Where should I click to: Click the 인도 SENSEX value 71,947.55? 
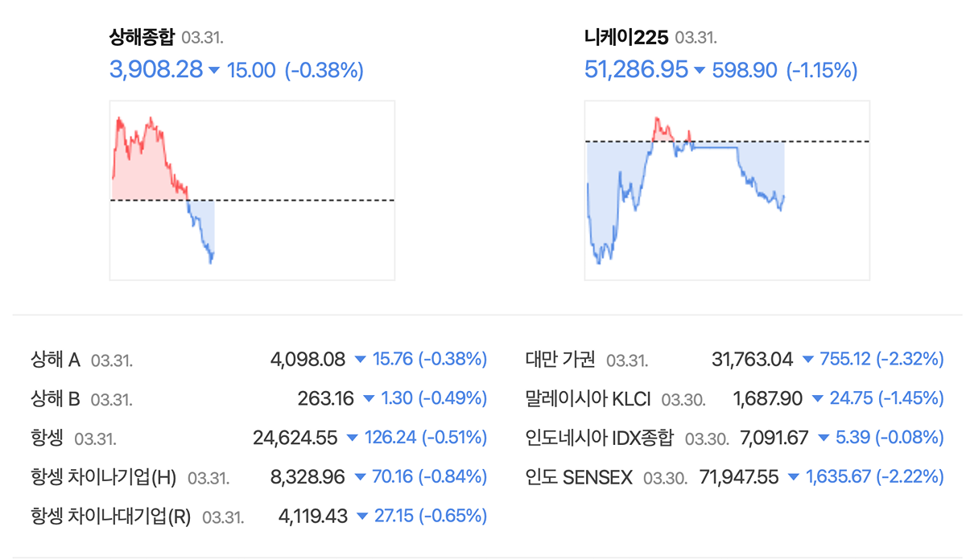click(739, 477)
